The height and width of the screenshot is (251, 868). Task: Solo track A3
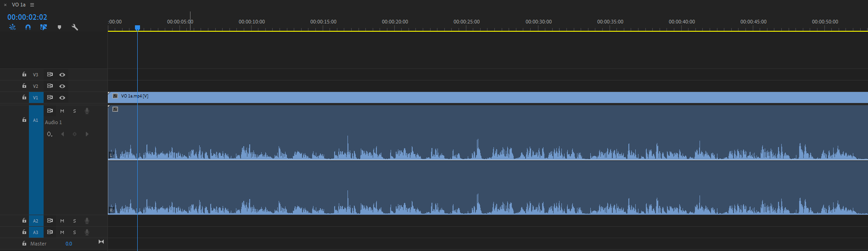(x=74, y=232)
